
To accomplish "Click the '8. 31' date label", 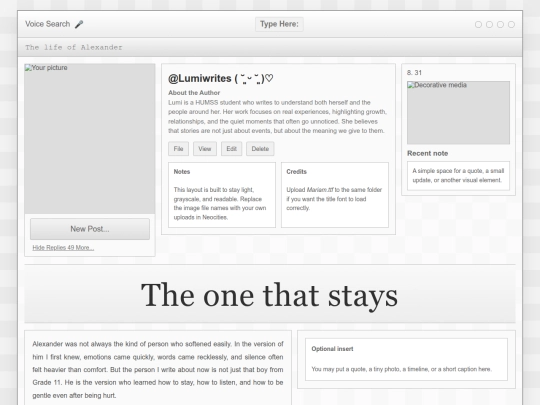I will 414,73.
